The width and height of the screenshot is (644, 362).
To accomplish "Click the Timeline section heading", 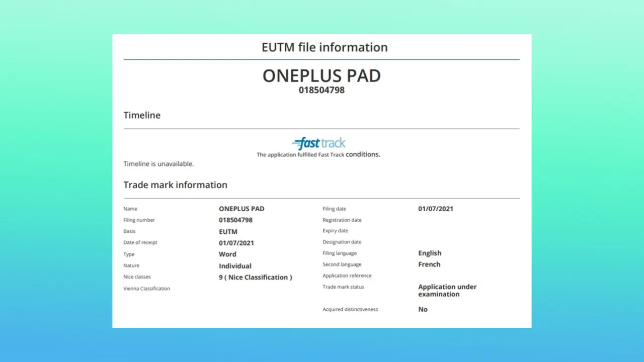I will 142,115.
